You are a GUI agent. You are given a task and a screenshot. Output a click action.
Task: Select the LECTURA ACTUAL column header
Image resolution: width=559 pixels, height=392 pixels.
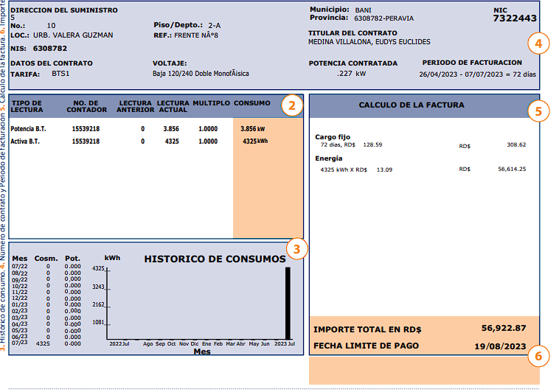coord(173,106)
